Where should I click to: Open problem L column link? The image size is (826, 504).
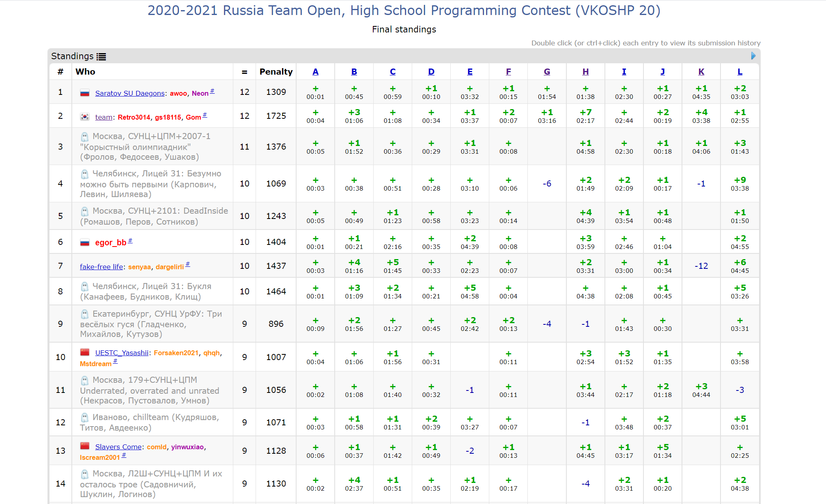[740, 72]
